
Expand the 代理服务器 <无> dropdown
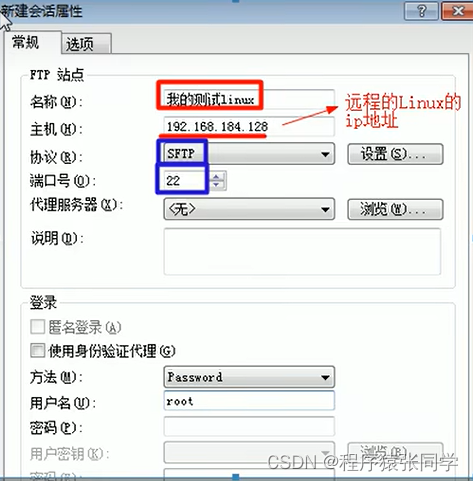pos(249,209)
